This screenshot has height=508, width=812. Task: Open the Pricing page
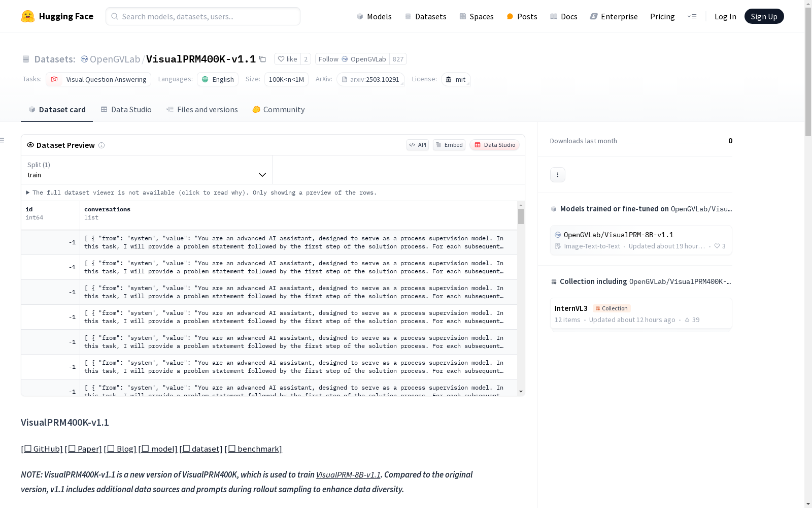(x=662, y=16)
